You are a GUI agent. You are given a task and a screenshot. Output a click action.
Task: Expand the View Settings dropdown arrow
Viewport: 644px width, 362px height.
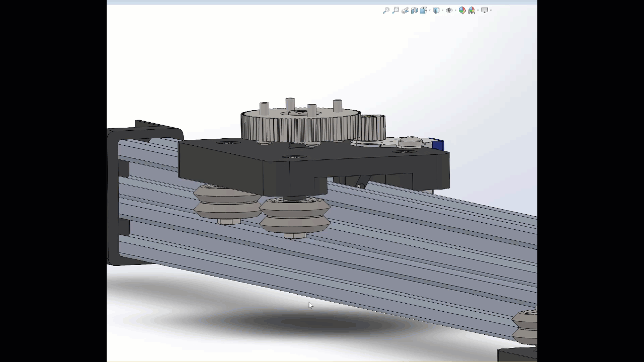pyautogui.click(x=491, y=10)
